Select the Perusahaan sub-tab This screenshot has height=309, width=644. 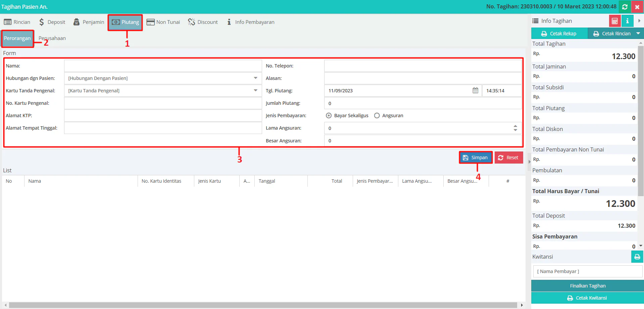52,38
